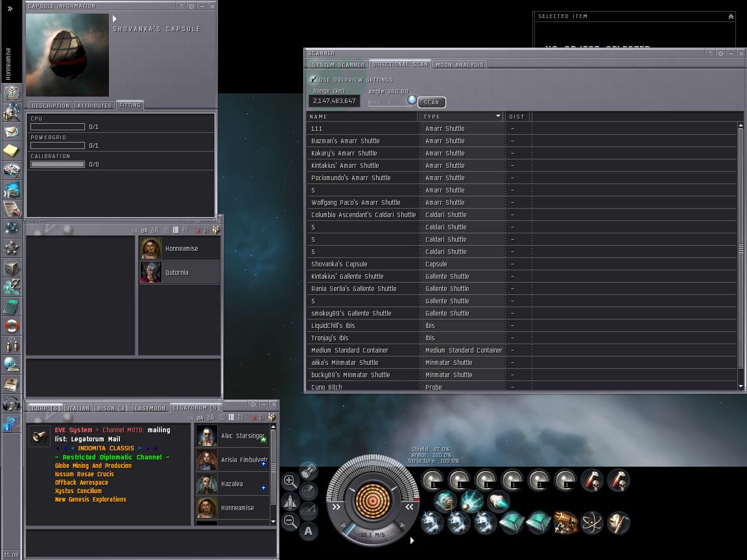The width and height of the screenshot is (747, 560).
Task: Click the HUD right double-arrow panel toggle
Action: (x=409, y=507)
